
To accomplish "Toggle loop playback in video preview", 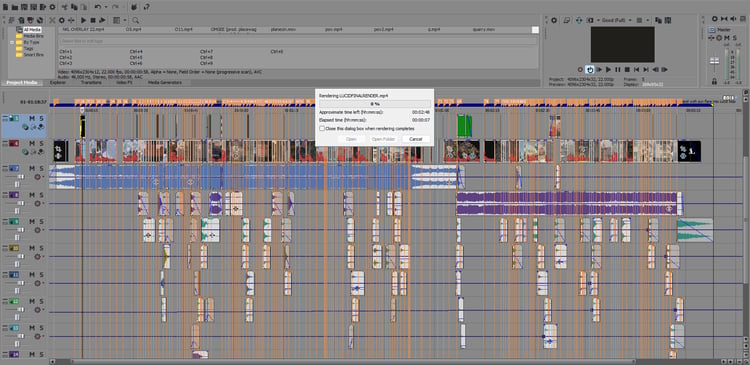I will [x=590, y=69].
